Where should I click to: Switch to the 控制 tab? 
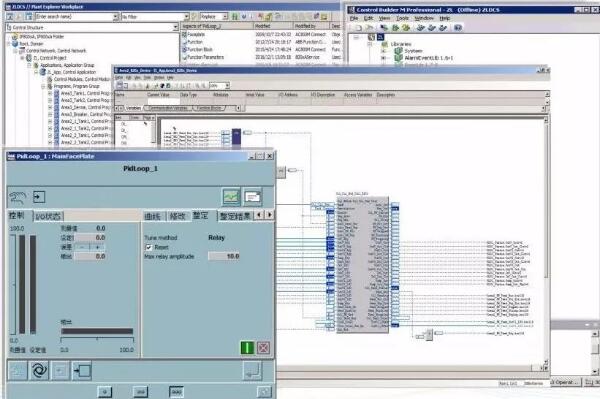16,216
